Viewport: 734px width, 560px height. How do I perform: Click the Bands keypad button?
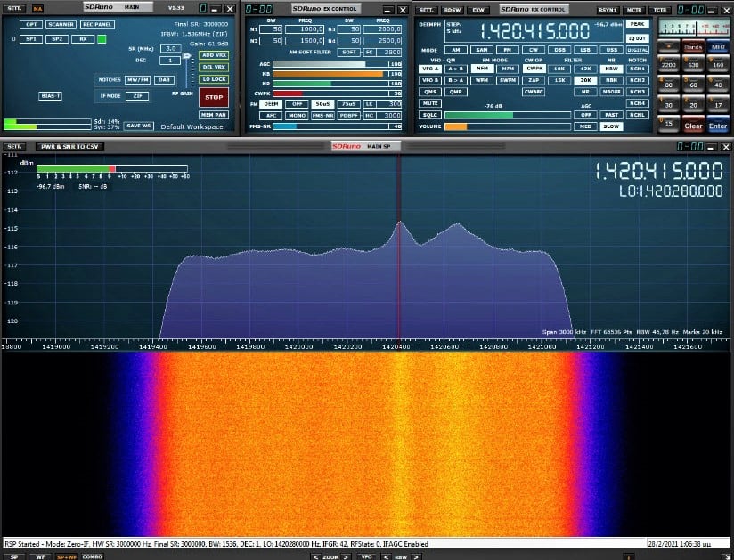(693, 46)
